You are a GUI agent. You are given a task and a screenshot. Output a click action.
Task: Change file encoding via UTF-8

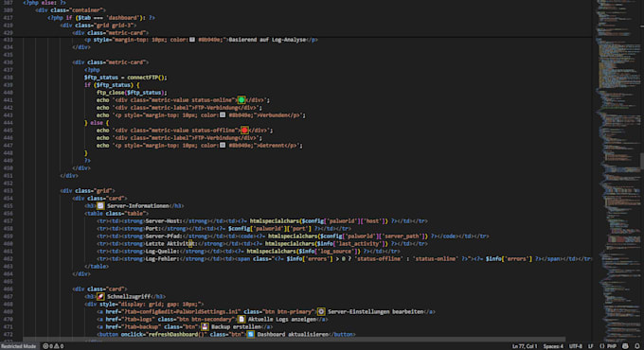click(576, 346)
